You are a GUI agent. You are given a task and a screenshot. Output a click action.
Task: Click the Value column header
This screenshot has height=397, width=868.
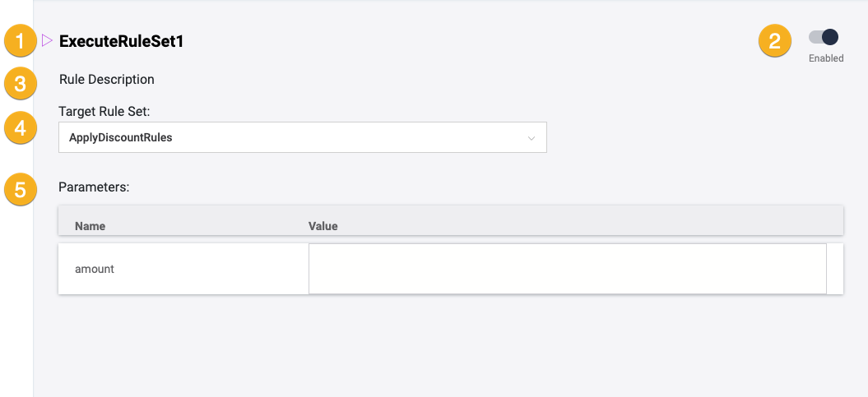click(323, 226)
